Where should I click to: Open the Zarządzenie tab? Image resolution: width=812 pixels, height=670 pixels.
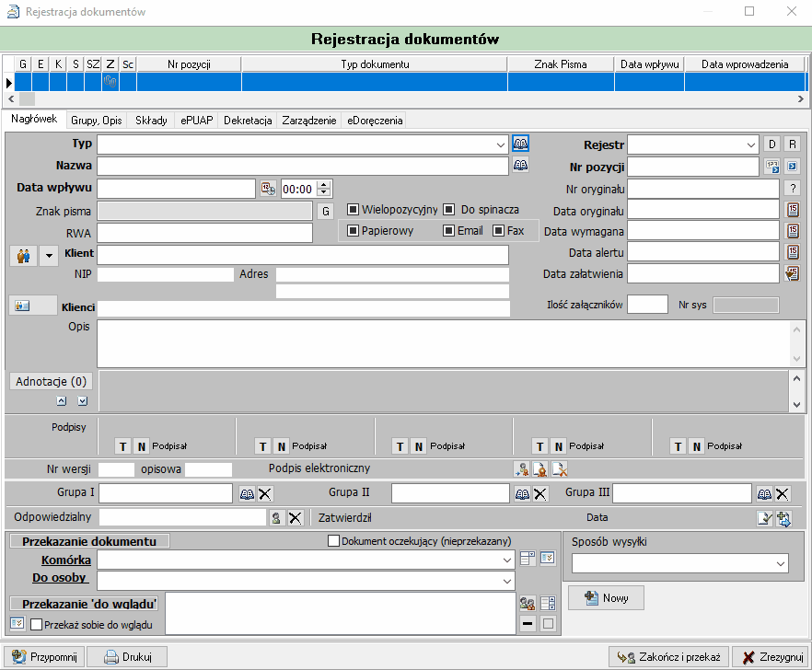(309, 121)
